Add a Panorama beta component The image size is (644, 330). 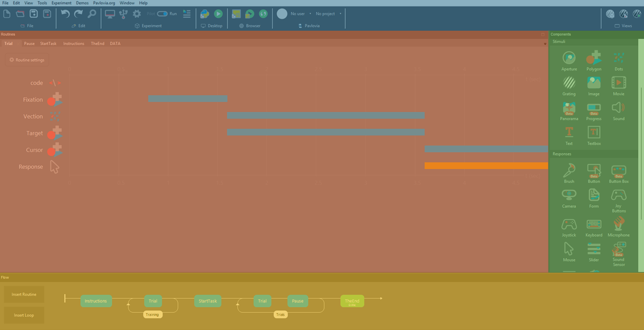tap(569, 111)
